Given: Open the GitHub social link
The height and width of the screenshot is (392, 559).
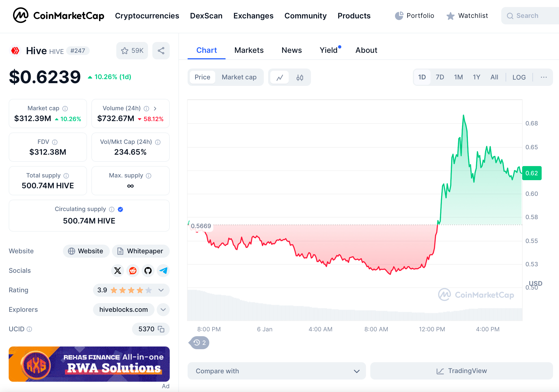Looking at the screenshot, I should point(148,271).
